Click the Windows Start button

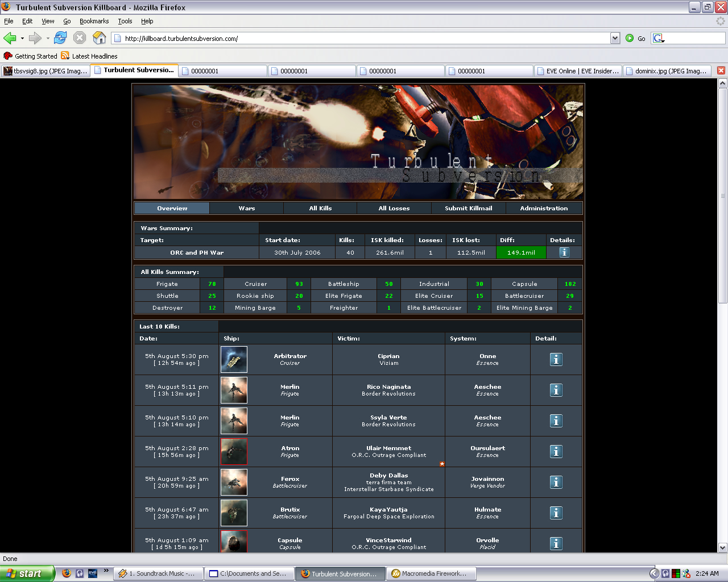click(27, 573)
